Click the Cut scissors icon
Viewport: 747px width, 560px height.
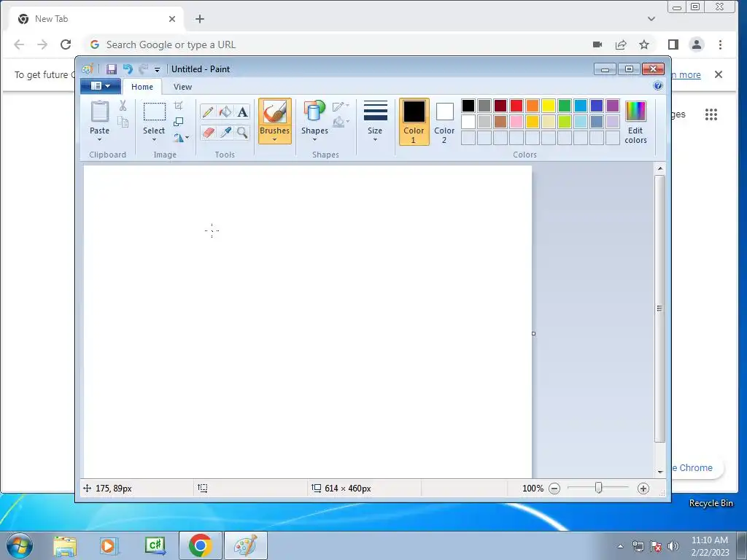(x=123, y=106)
